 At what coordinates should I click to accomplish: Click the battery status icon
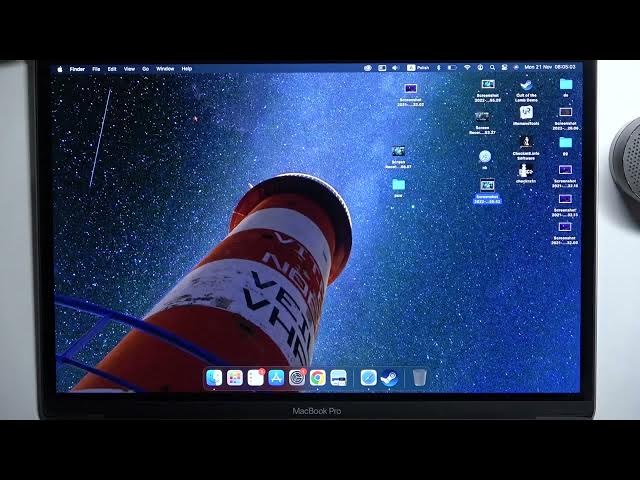coord(452,67)
